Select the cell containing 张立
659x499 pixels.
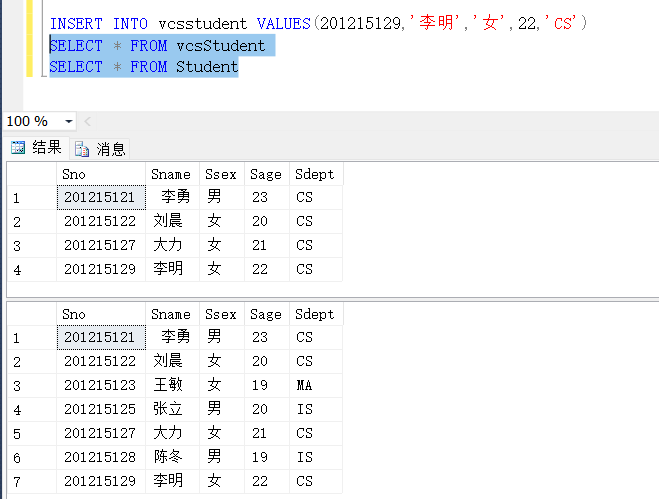(167, 409)
